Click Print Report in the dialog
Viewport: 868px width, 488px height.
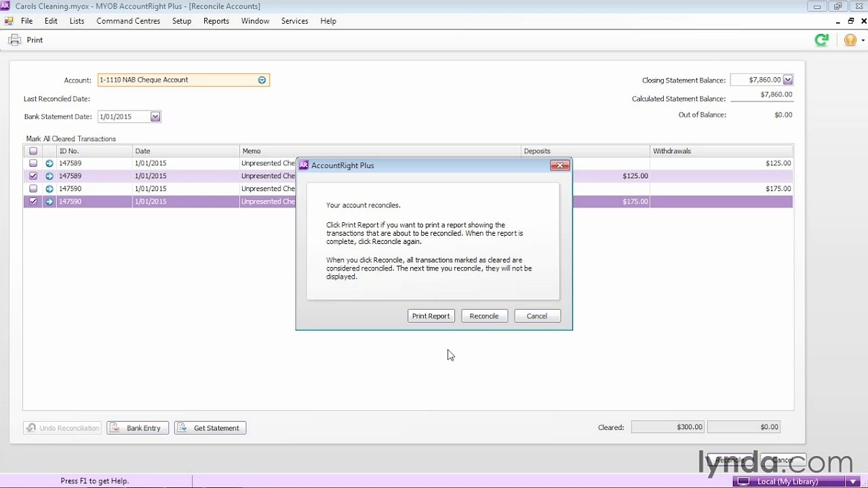coord(431,316)
